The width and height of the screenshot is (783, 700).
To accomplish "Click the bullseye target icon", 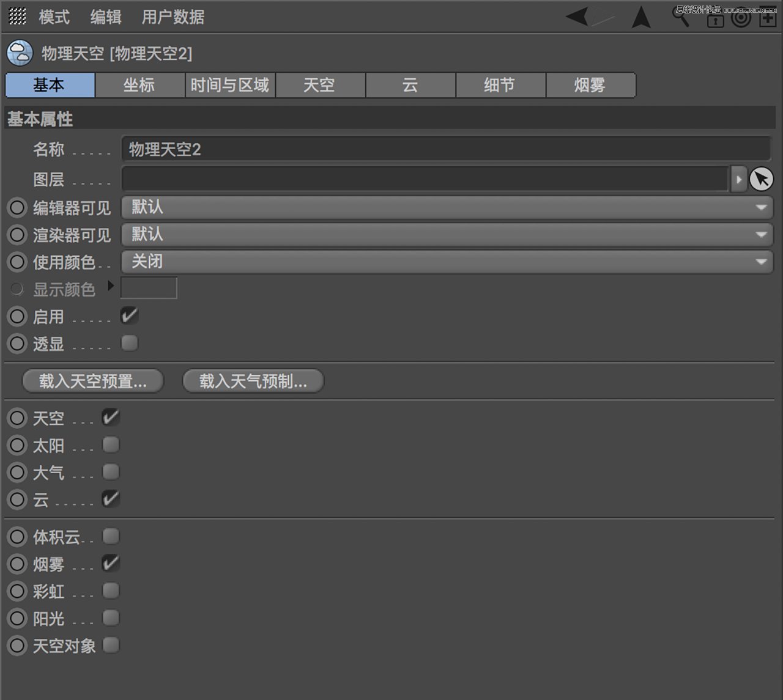I will [741, 18].
